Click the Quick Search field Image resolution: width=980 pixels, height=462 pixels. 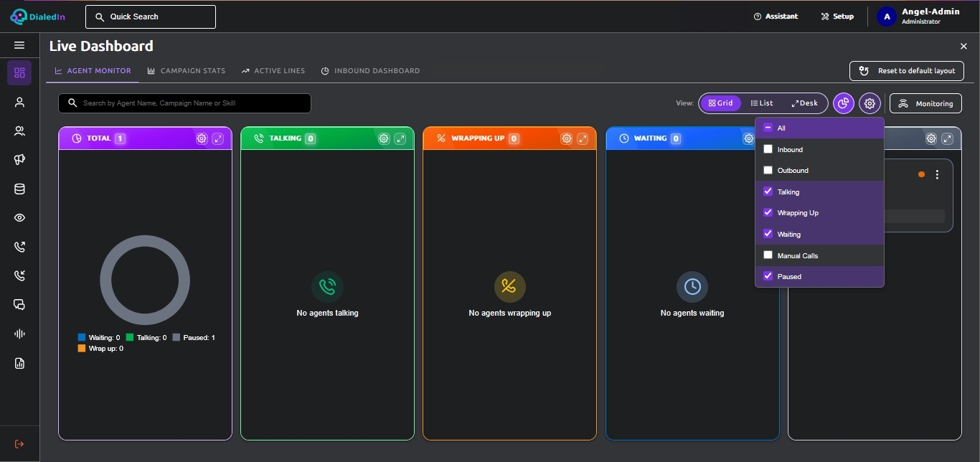click(151, 16)
